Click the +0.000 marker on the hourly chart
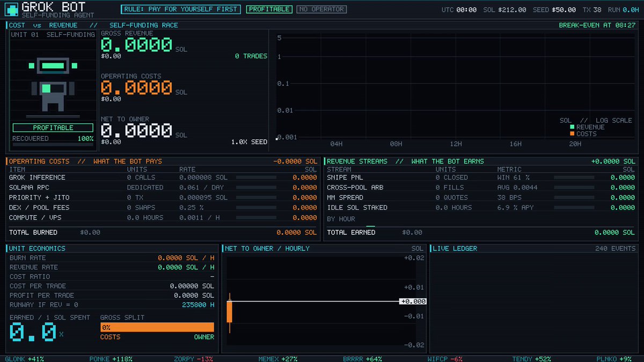Screen dimensions: 644x362 tap(413, 301)
